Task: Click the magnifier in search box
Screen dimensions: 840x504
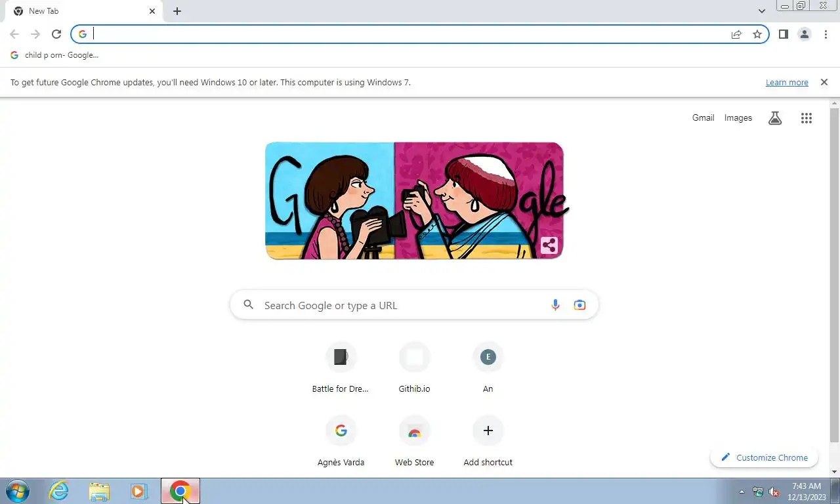Action: pos(248,304)
